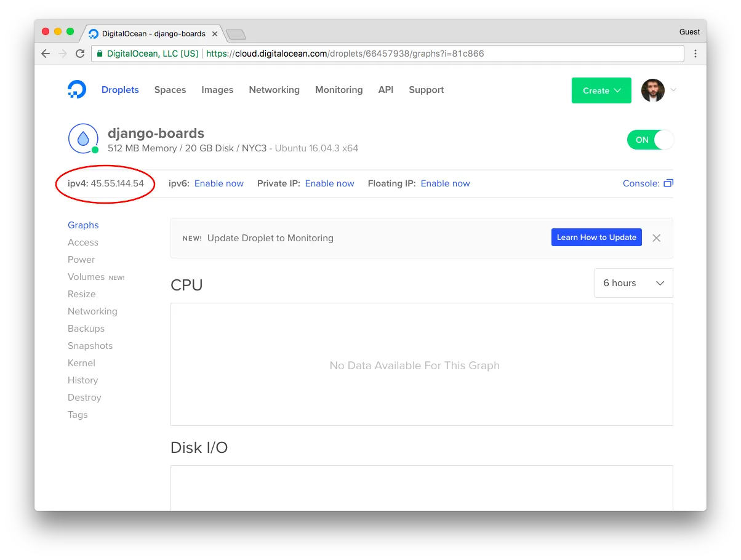The width and height of the screenshot is (741, 560).
Task: Open the Console window icon
Action: (668, 183)
